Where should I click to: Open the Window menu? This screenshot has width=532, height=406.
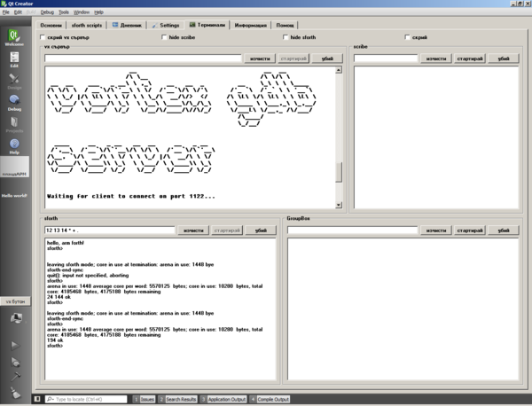[x=82, y=12]
